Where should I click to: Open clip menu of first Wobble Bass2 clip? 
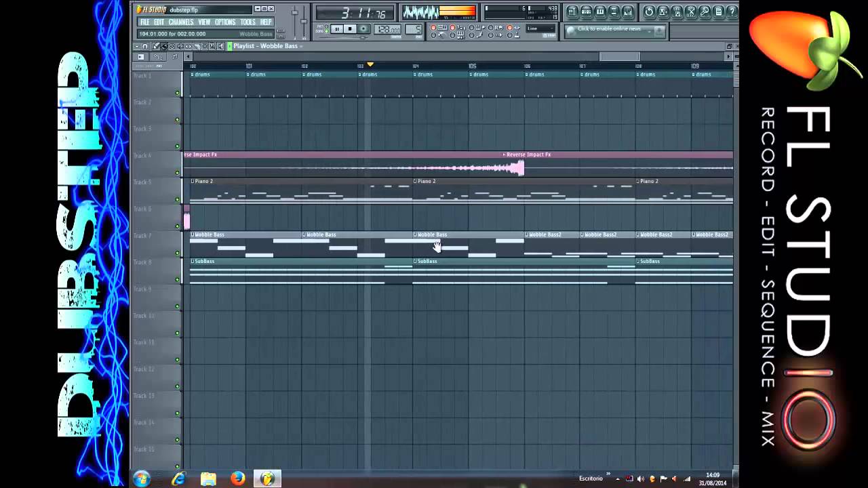(526, 235)
